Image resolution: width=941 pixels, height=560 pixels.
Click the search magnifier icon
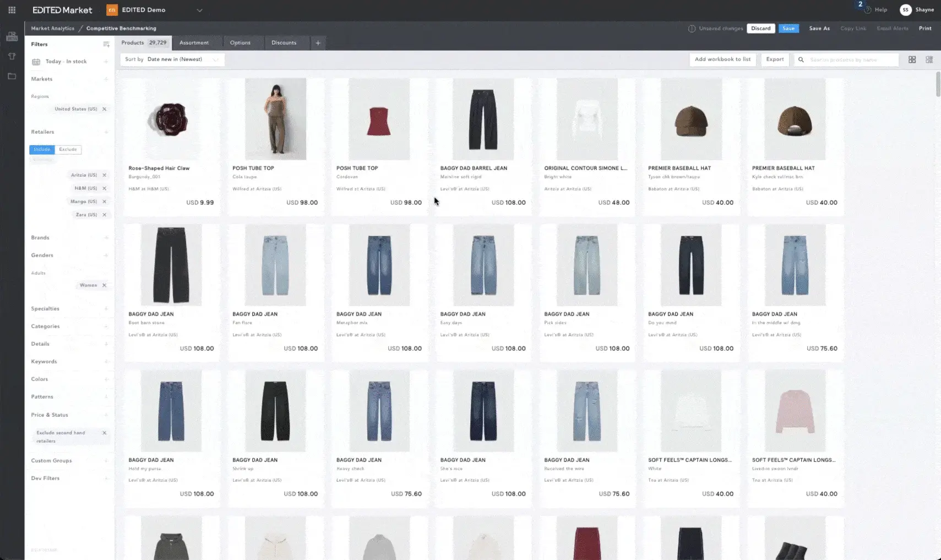coord(801,59)
